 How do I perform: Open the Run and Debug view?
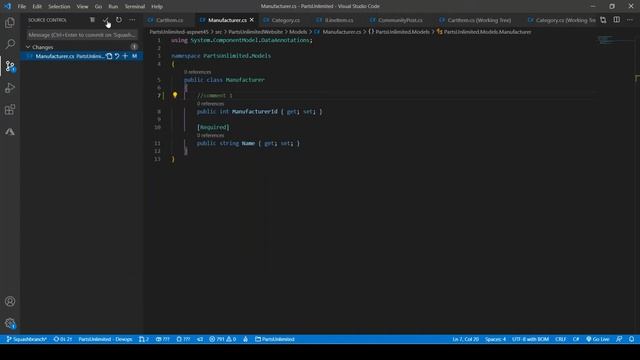[10, 88]
